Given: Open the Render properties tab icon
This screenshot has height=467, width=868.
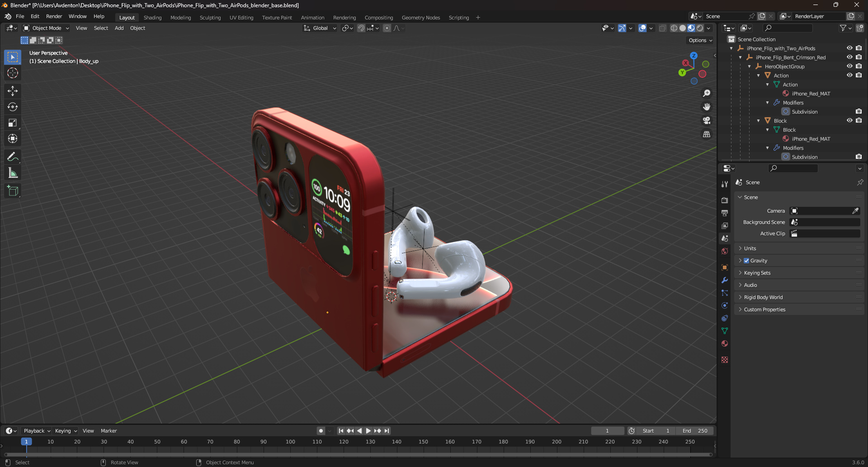Looking at the screenshot, I should tap(725, 200).
